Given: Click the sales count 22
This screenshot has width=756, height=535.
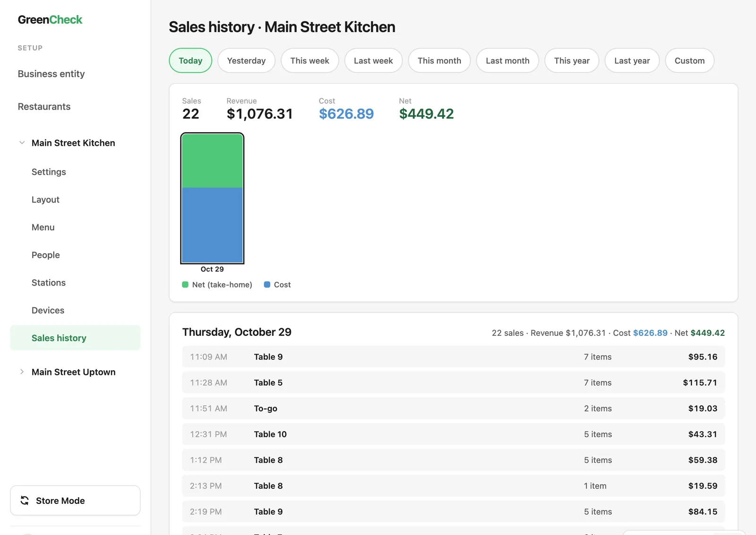Looking at the screenshot, I should [x=191, y=114].
